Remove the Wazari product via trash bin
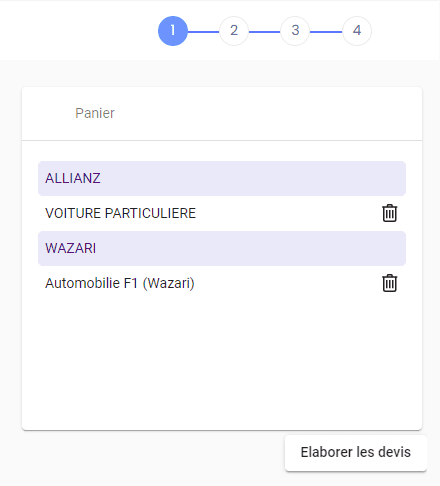This screenshot has width=440, height=486. click(389, 283)
